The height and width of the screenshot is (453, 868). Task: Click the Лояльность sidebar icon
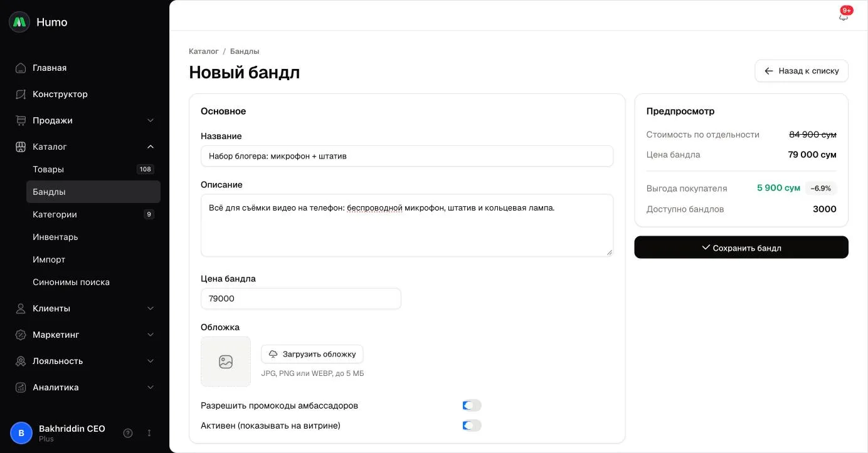[21, 361]
